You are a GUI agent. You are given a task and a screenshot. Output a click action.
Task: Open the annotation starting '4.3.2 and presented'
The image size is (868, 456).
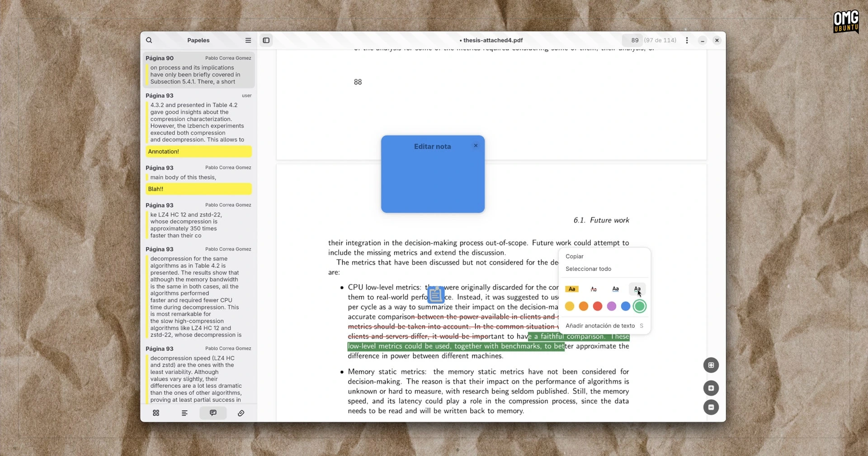[x=198, y=122]
